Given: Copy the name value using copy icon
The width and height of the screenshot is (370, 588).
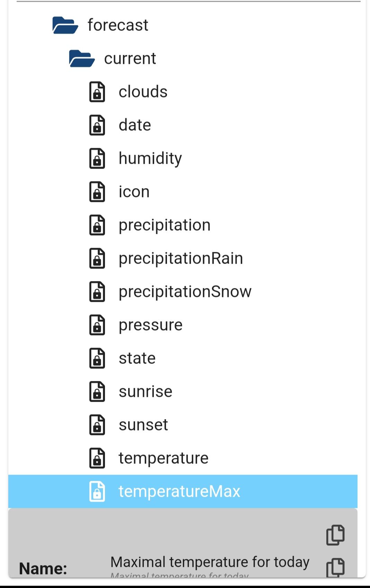Looking at the screenshot, I should click(x=335, y=568).
